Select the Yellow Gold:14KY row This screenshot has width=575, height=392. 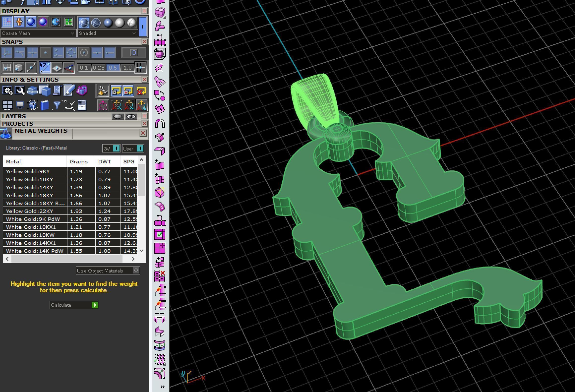(70, 187)
